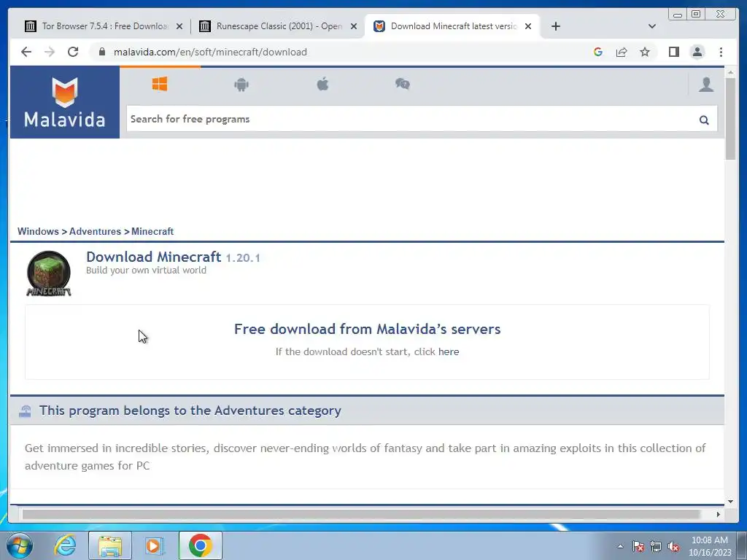Open the Windows breadcrumb link
This screenshot has width=747, height=560.
pyautogui.click(x=38, y=231)
